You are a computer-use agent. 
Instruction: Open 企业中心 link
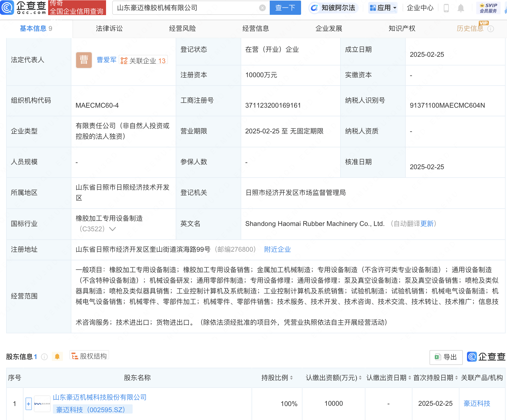(x=420, y=8)
